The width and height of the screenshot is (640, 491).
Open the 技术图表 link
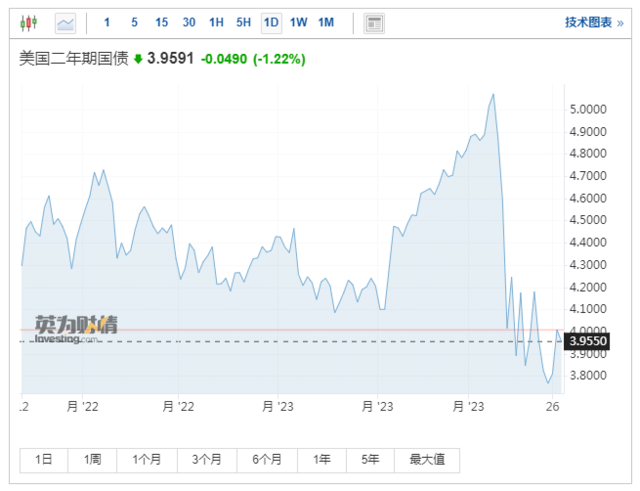594,22
